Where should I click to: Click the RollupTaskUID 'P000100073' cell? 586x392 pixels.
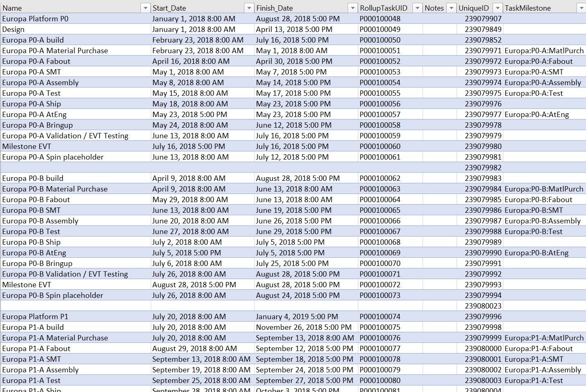390,295
